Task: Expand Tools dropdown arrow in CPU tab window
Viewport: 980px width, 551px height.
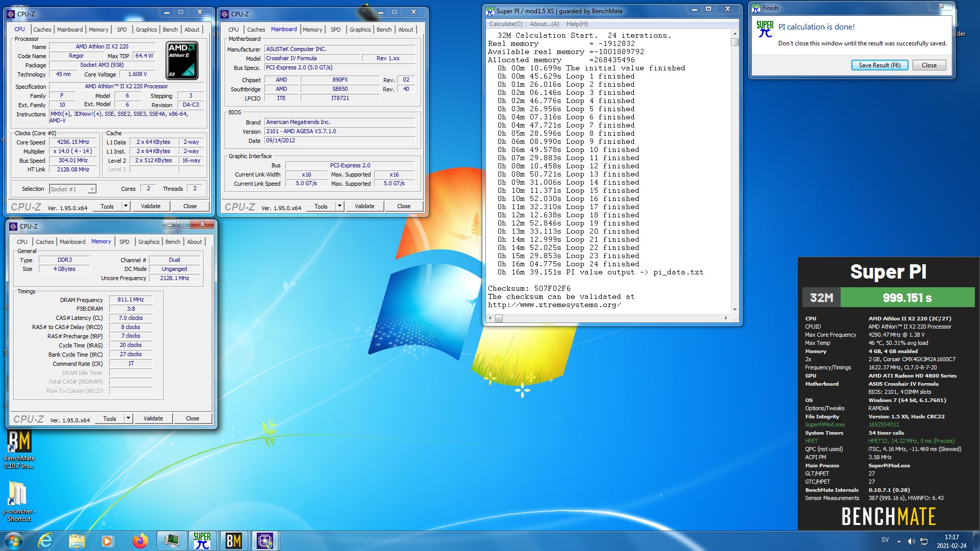Action: (126, 206)
